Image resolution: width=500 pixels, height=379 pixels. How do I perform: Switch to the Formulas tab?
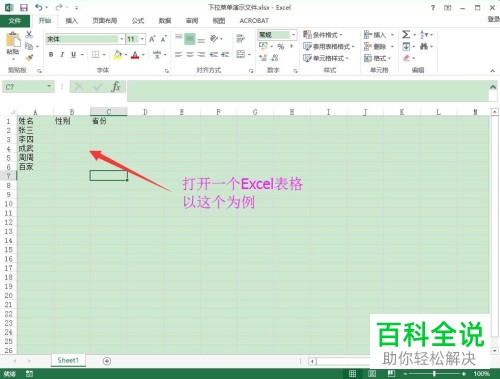[x=138, y=21]
